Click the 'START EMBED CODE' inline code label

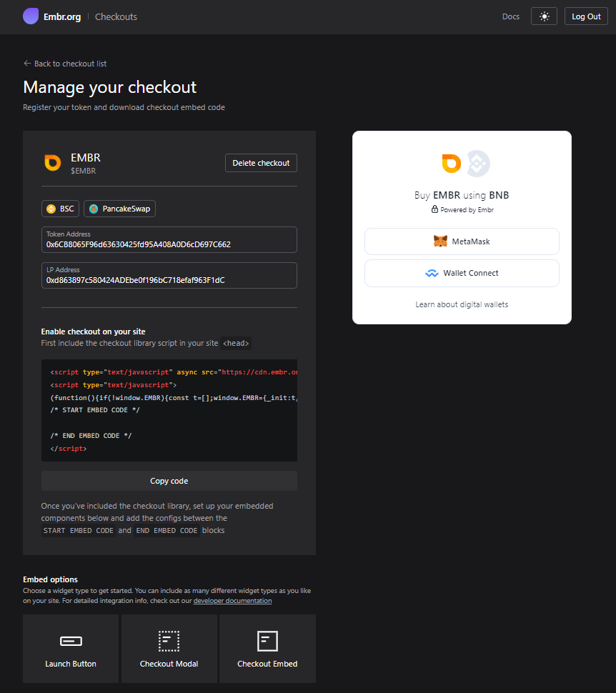(79, 530)
